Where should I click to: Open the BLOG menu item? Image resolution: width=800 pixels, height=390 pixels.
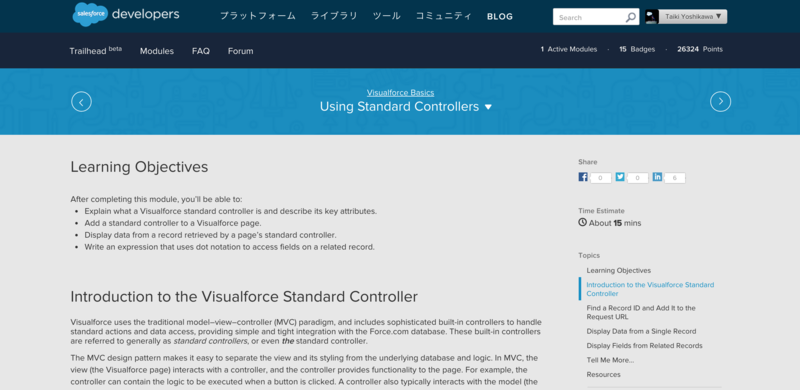(x=500, y=17)
